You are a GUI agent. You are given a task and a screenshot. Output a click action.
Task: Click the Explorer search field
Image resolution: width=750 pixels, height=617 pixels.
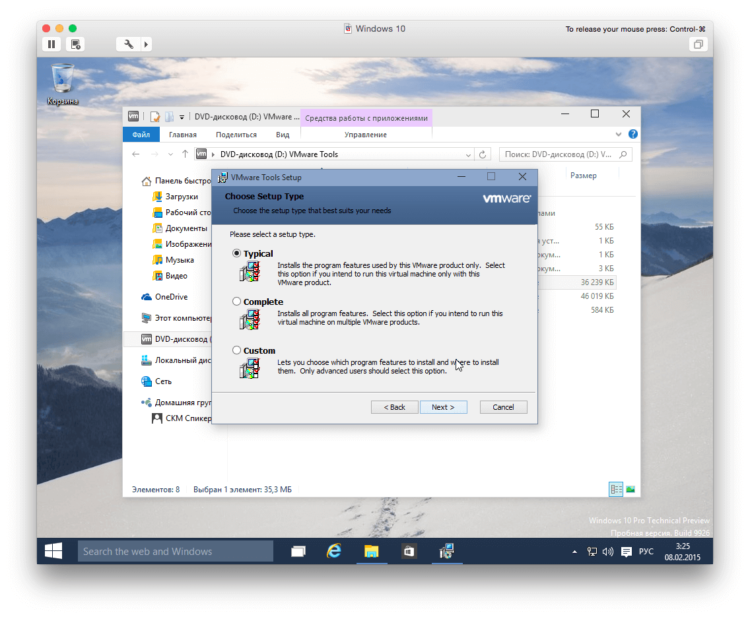[565, 154]
